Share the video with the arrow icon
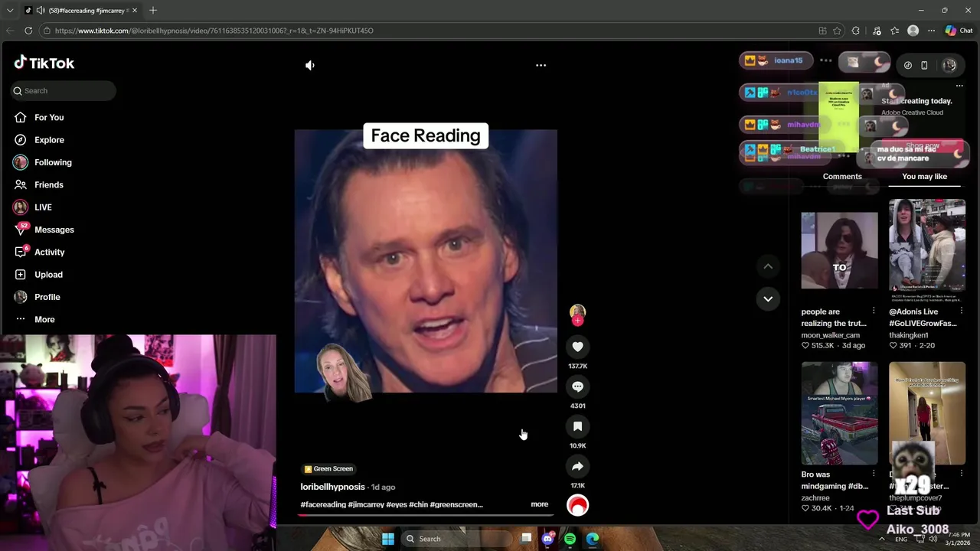Viewport: 980px width, 551px height. [577, 466]
